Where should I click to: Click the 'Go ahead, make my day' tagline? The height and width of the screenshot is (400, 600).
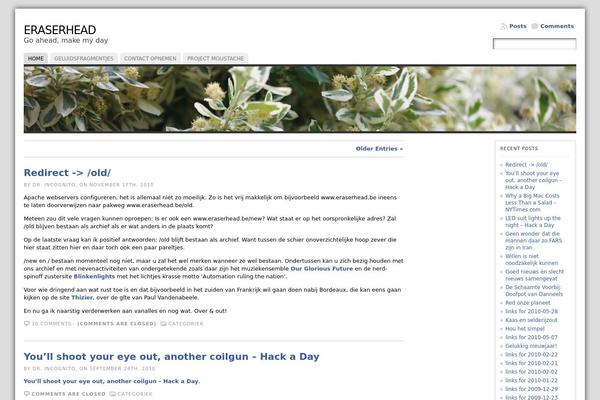[x=66, y=40]
